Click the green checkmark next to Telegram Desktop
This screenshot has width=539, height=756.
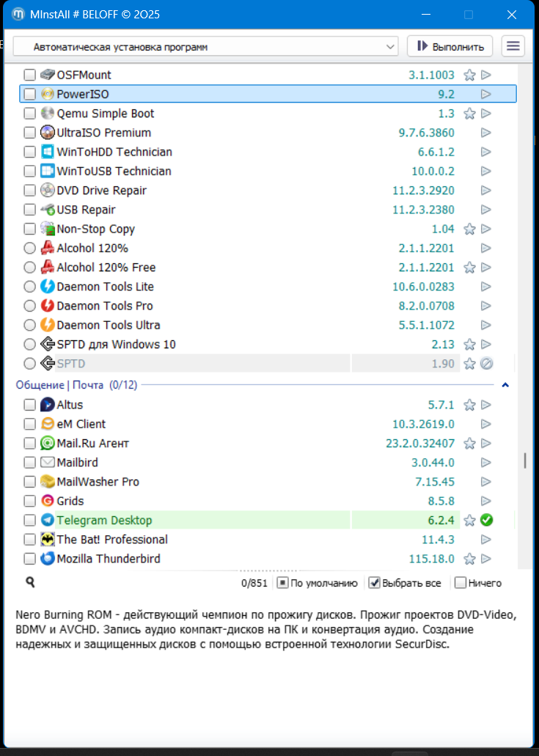(485, 521)
